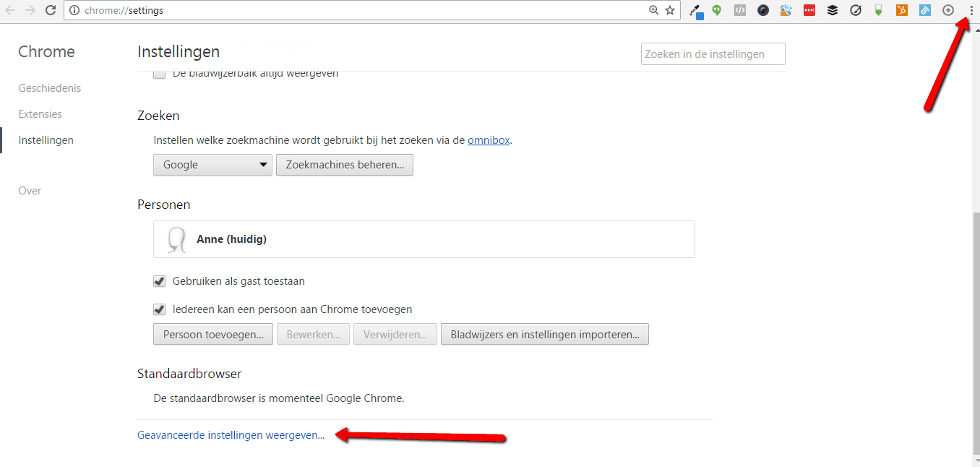Click 'Zoekmachines beheren...' button
This screenshot has width=980, height=467.
click(345, 165)
